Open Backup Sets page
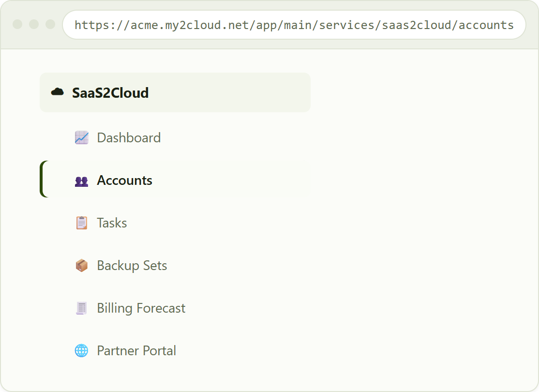The image size is (539, 392). (x=175, y=266)
